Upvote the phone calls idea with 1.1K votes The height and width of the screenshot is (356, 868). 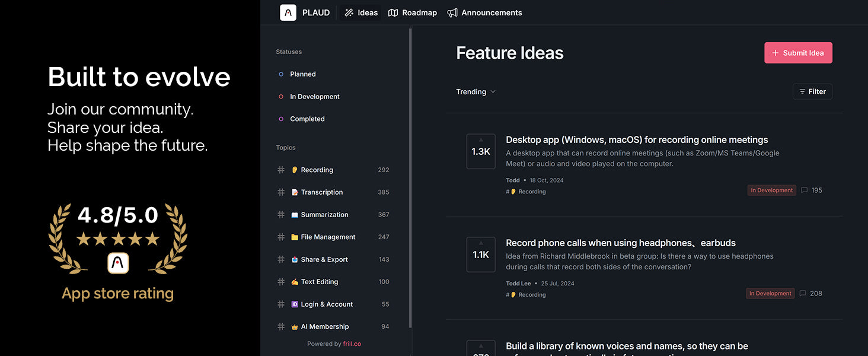[x=481, y=255]
